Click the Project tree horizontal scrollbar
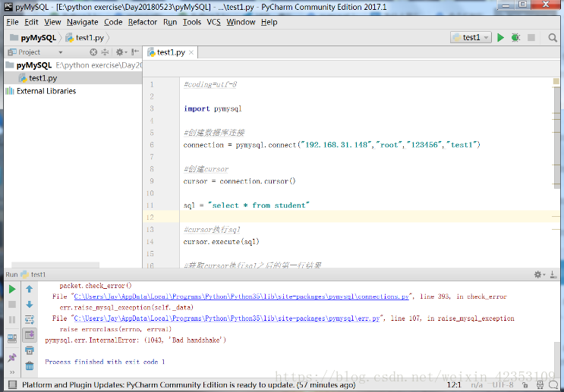This screenshot has height=392, width=564. point(55,265)
